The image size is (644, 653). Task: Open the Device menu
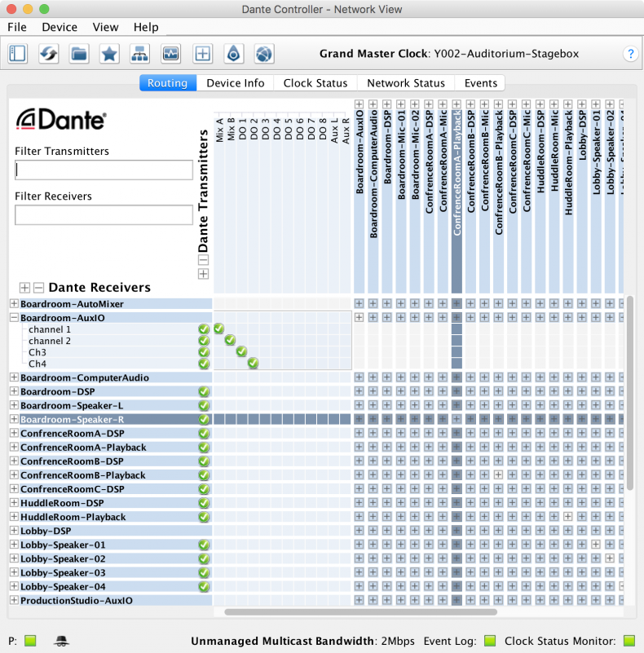60,27
